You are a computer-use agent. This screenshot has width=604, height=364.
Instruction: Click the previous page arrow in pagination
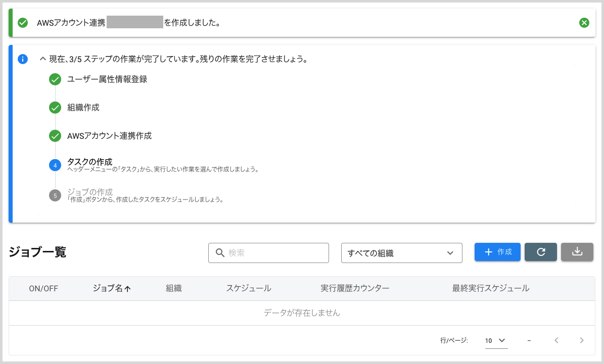point(556,340)
